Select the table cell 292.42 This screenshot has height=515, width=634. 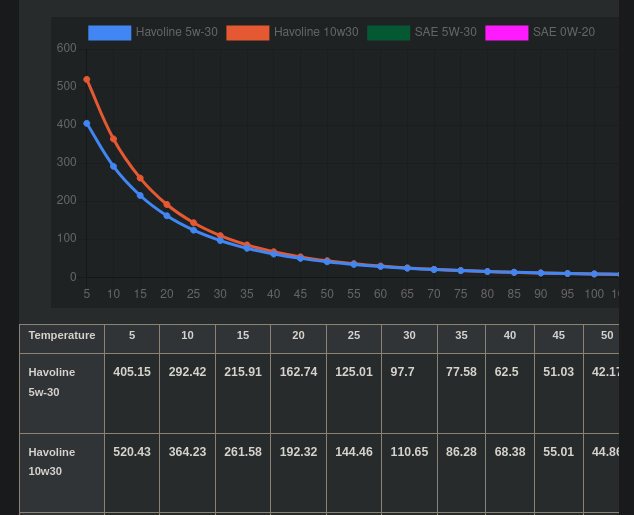(188, 393)
